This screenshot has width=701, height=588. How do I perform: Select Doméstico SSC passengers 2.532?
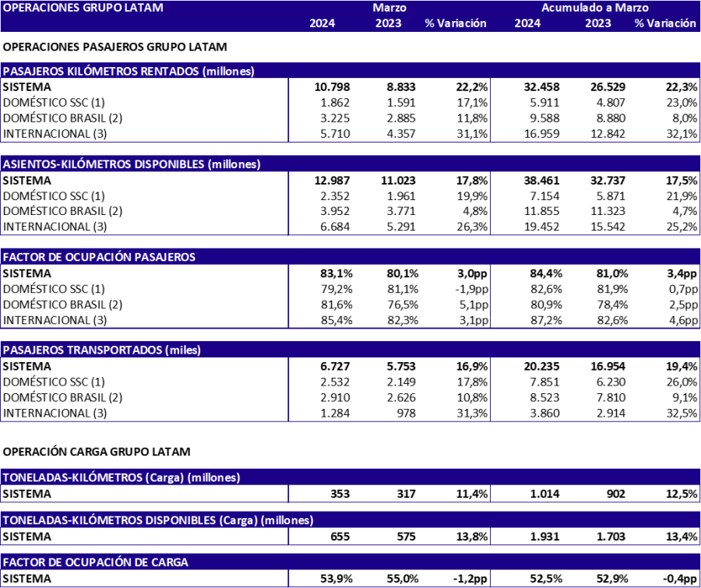335,382
